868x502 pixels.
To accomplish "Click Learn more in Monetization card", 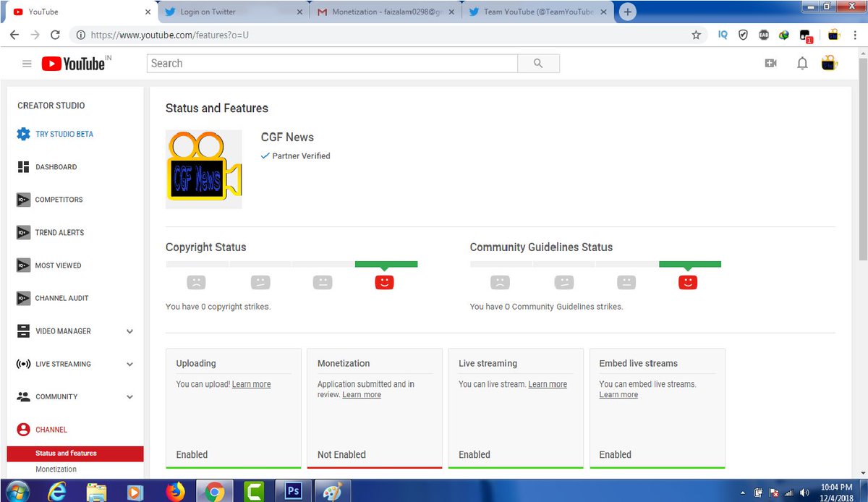I will 362,395.
